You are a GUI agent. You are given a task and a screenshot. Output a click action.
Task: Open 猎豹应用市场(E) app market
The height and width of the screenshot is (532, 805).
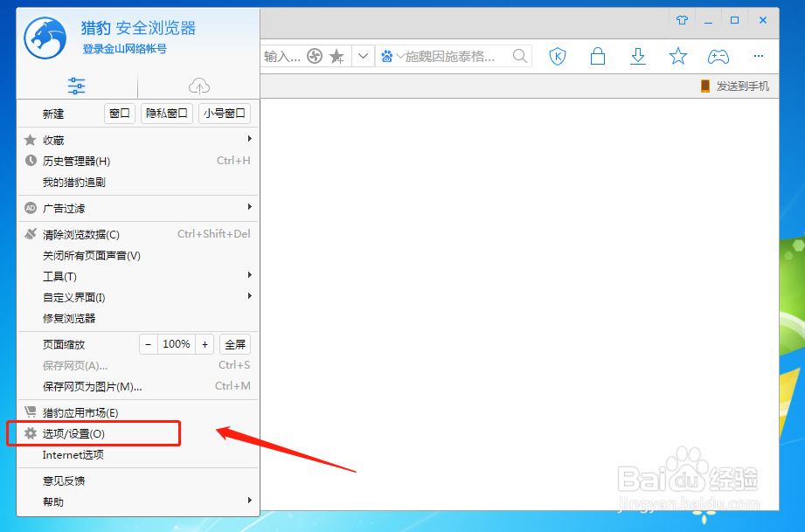[138, 412]
